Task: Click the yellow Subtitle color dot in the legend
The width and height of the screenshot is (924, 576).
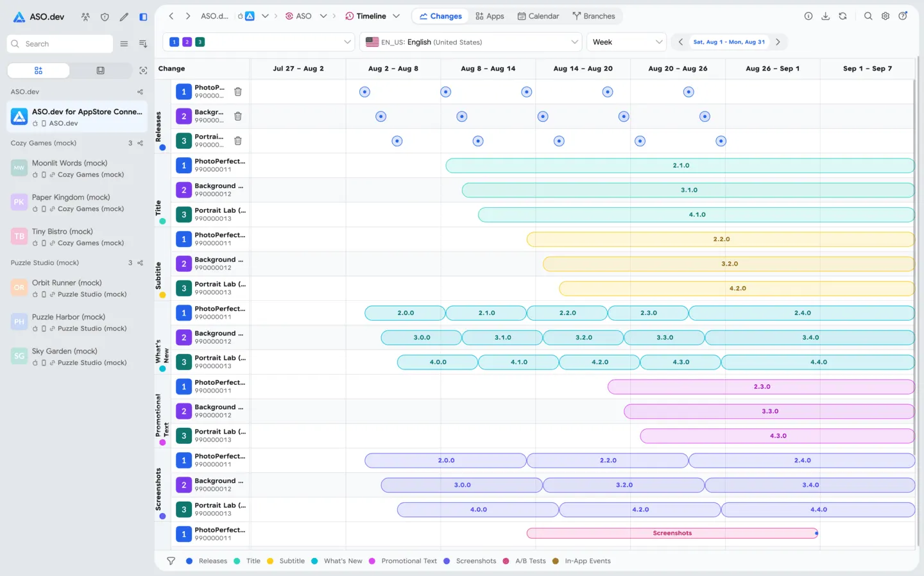Action: coord(270,561)
